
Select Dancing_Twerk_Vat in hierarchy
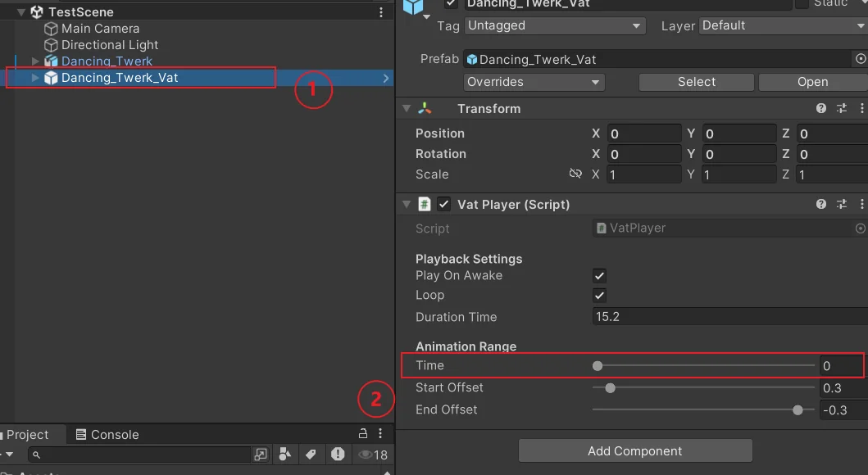(120, 78)
